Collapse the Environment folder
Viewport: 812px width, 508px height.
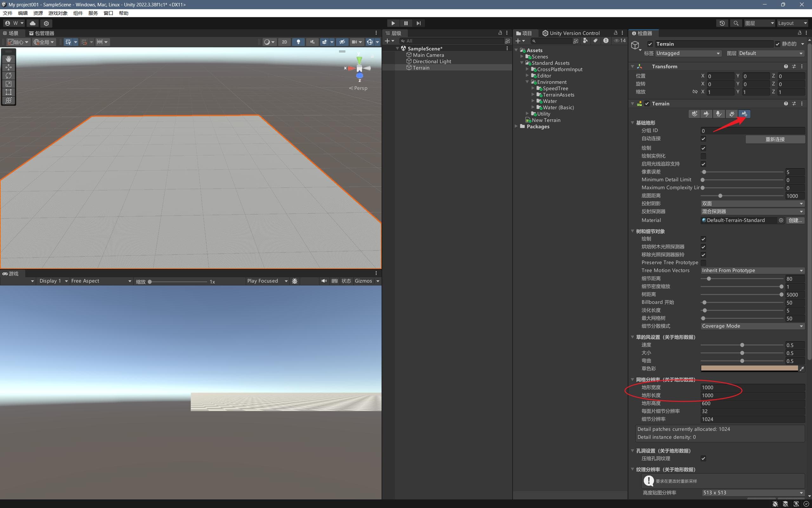[527, 82]
